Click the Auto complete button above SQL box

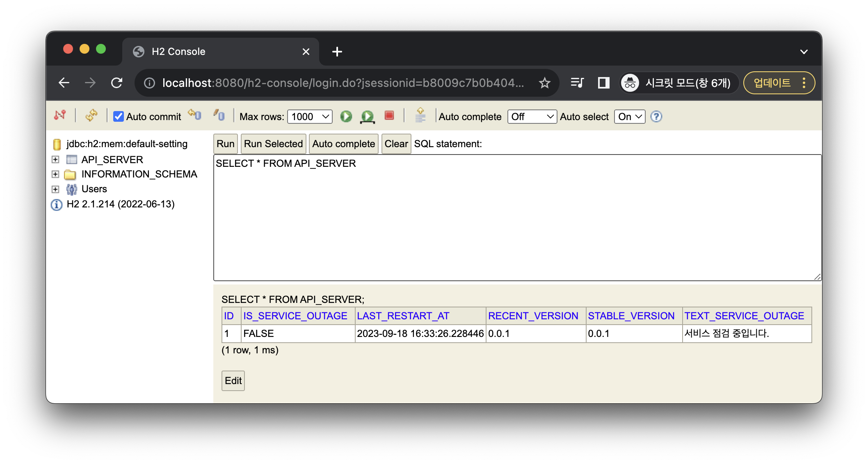point(343,144)
